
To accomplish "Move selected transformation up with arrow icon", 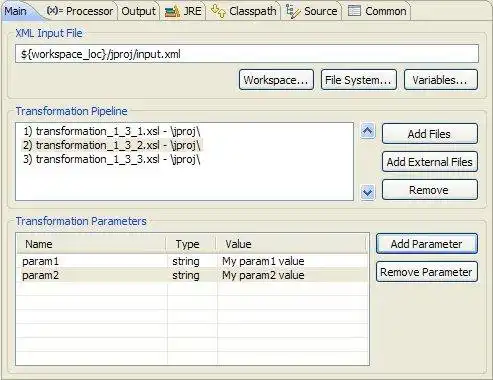I will pos(368,131).
